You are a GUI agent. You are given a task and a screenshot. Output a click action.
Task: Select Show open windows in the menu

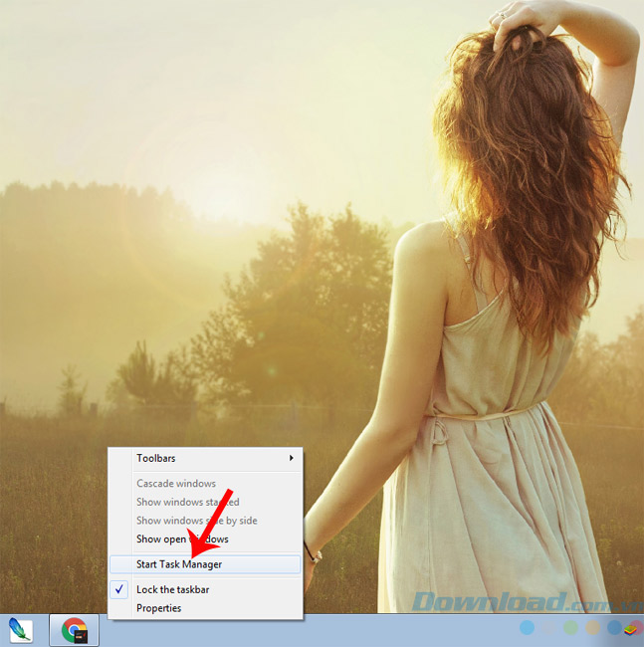[182, 539]
